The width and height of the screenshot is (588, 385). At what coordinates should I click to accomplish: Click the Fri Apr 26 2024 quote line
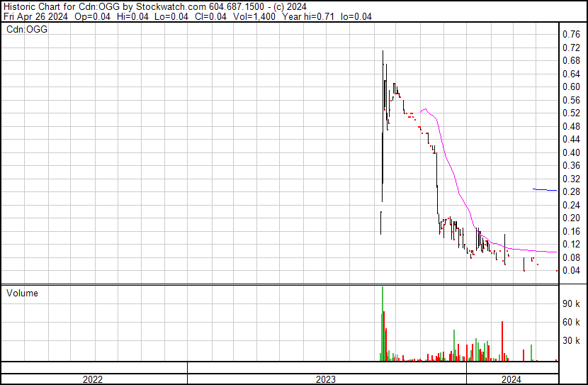(188, 16)
